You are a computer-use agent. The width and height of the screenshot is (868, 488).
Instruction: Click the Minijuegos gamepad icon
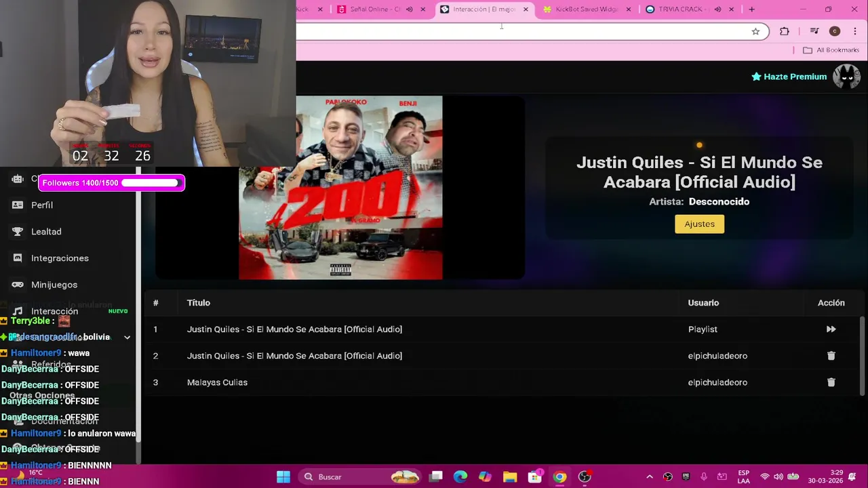[x=18, y=285]
